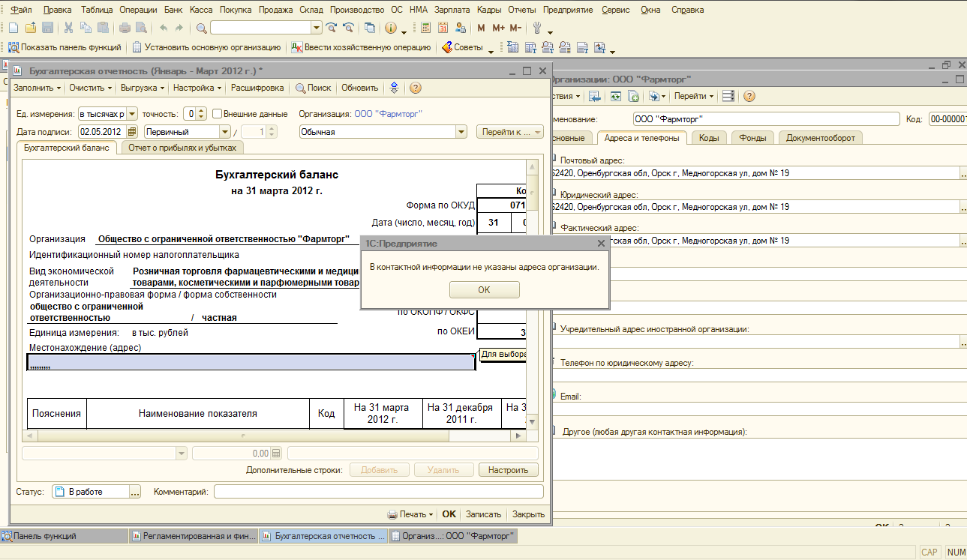This screenshot has width=967, height=560.
Task: Expand the Ед. измерения dropdown
Action: coord(132,114)
